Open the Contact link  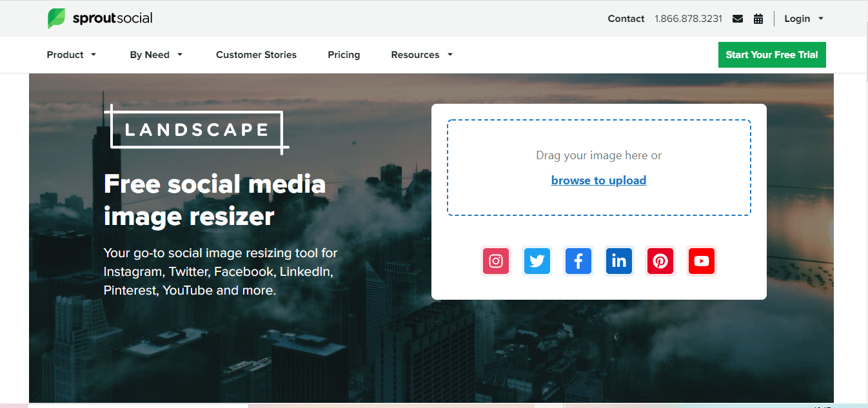click(626, 19)
